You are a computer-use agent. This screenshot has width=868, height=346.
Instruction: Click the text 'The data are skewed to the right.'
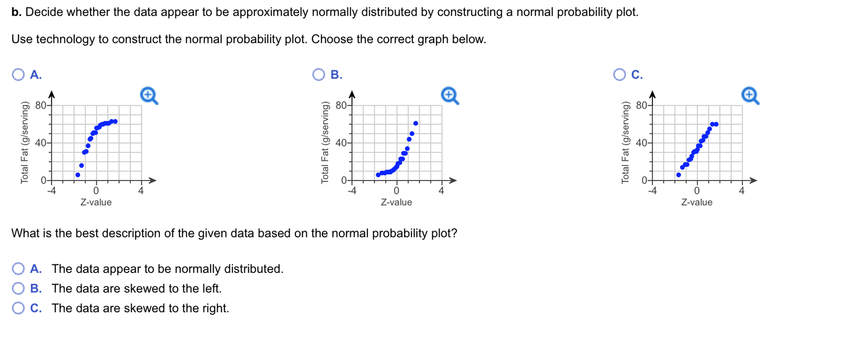(x=140, y=308)
